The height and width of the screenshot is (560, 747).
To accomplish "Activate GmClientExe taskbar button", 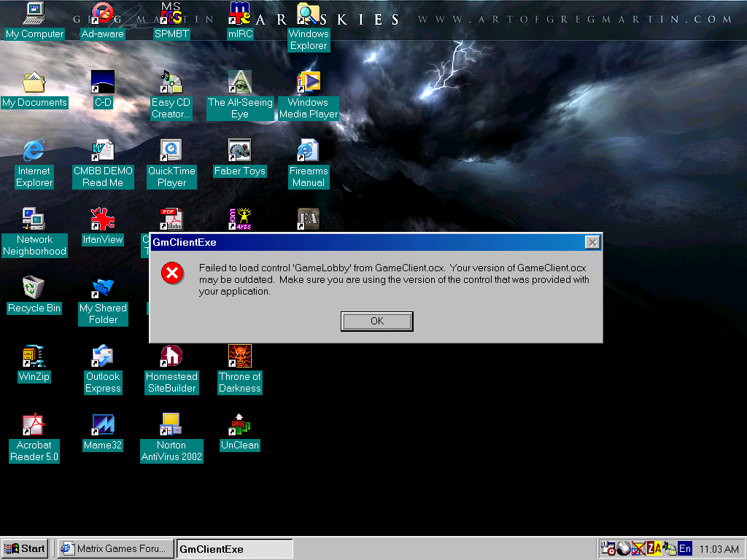I will [x=234, y=548].
